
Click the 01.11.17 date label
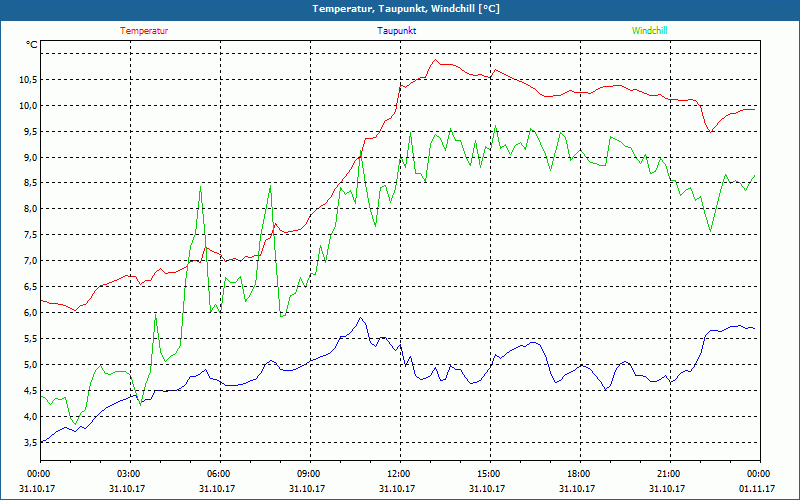757,488
